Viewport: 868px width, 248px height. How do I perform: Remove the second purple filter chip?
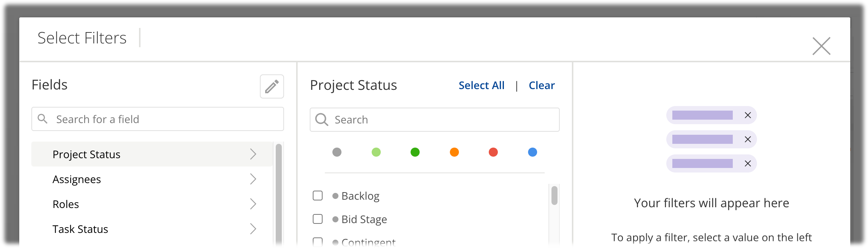coord(747,139)
